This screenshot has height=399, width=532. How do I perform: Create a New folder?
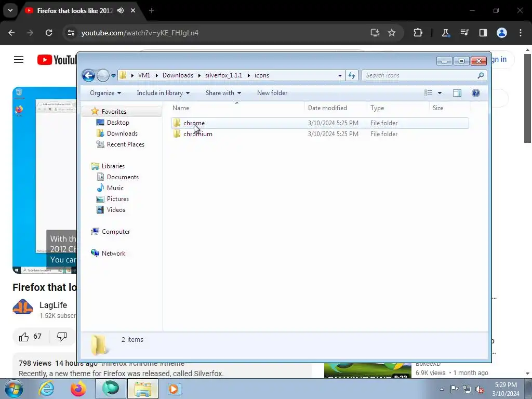pos(272,93)
